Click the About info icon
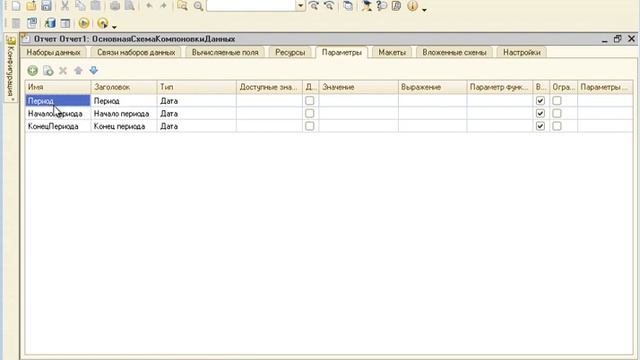Screen dimensions: 640x360 [412, 6]
